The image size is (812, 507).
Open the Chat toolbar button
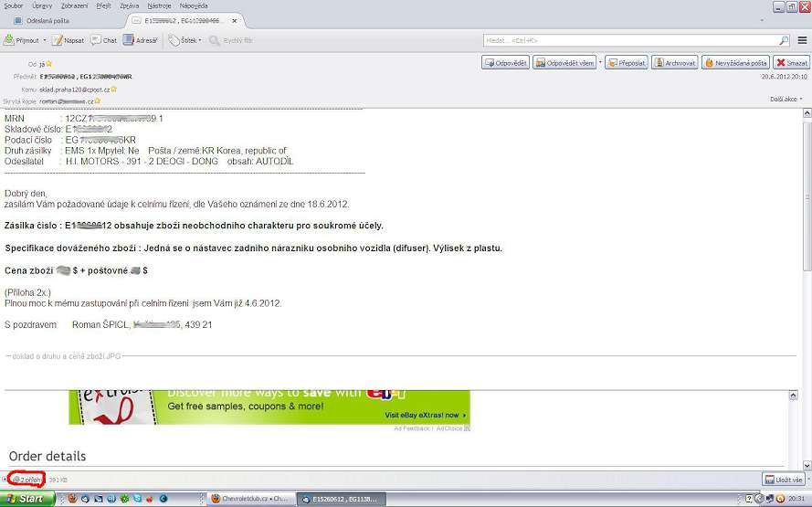tap(104, 40)
